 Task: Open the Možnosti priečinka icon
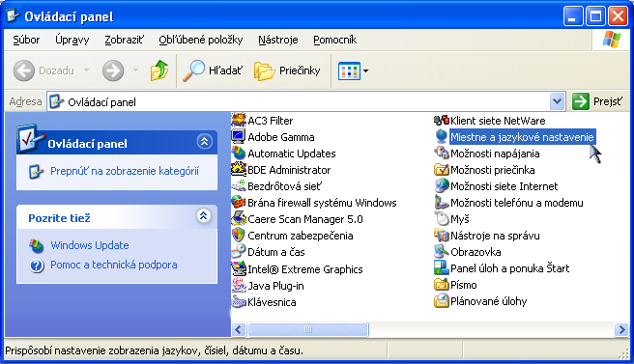tap(442, 169)
